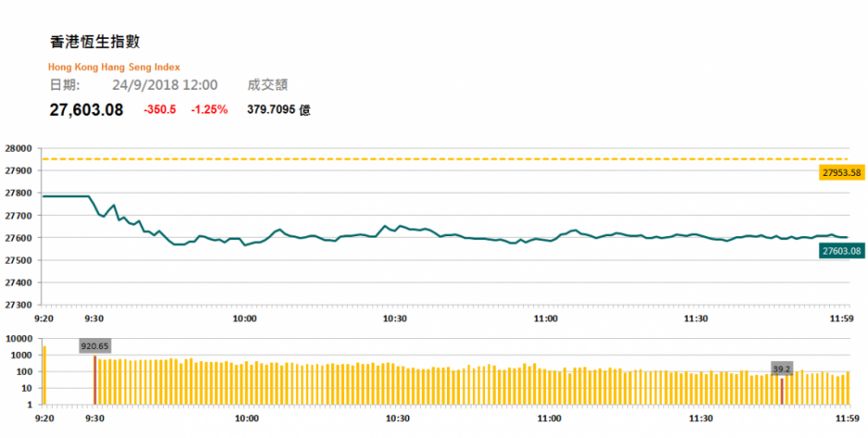Click the 10:30 label on price chart axis

click(395, 319)
